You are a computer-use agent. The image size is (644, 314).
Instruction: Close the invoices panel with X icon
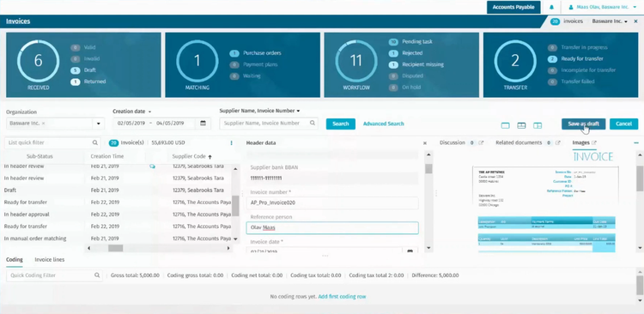click(635, 21)
